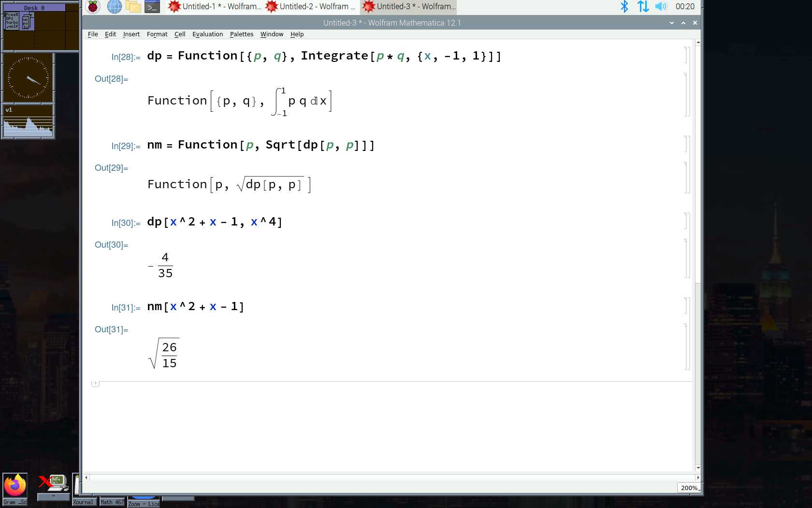Select the Out[30] cell bracket
Viewport: 812px width, 508px height.
[x=686, y=258]
